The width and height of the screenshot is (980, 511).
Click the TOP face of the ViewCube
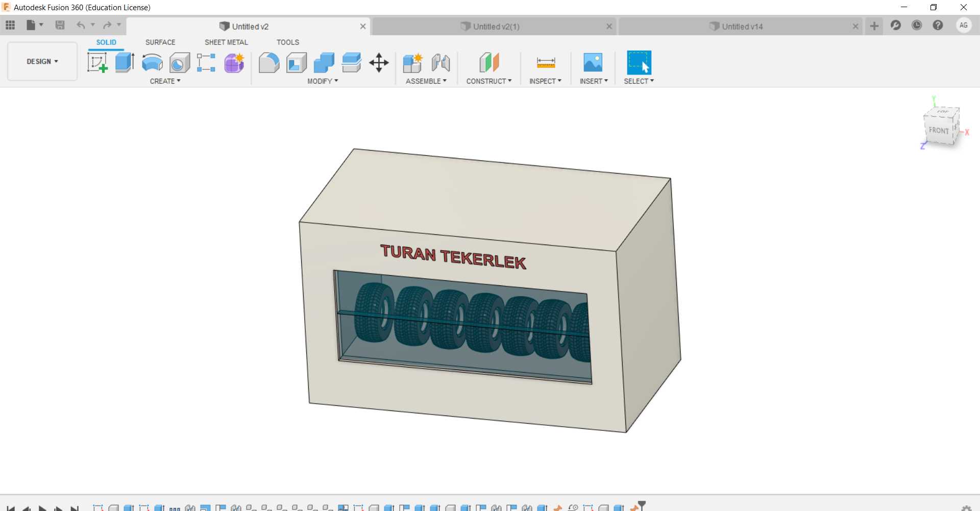tap(943, 111)
